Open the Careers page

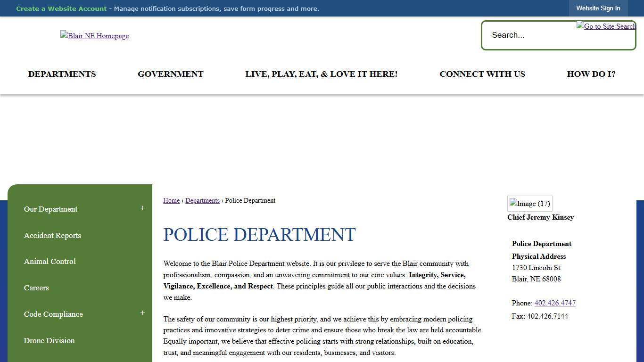pyautogui.click(x=36, y=288)
